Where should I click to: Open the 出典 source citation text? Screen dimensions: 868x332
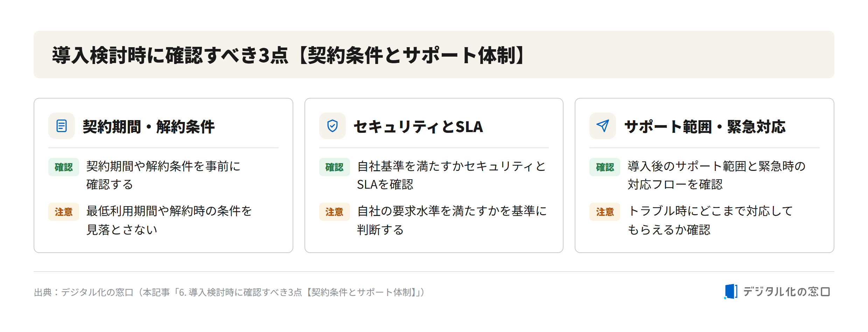click(230, 292)
